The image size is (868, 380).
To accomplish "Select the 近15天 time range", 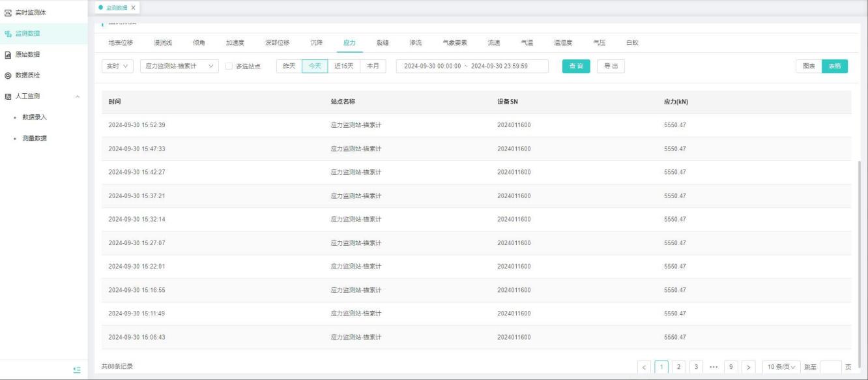I will click(343, 66).
